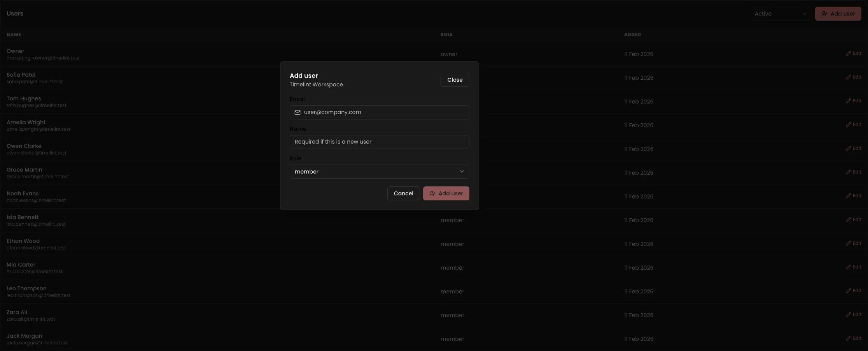Click the envelope icon in the Email field

click(297, 112)
